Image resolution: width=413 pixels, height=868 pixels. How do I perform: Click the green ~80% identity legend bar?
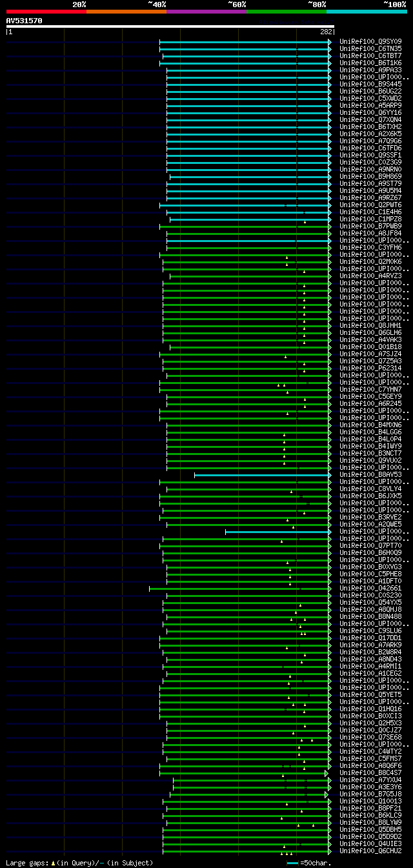[x=287, y=12]
